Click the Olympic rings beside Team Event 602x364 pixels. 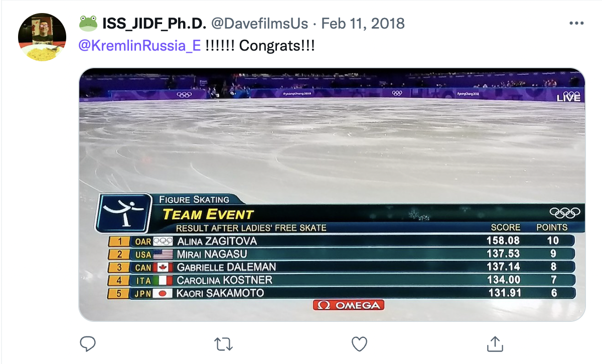pos(564,213)
